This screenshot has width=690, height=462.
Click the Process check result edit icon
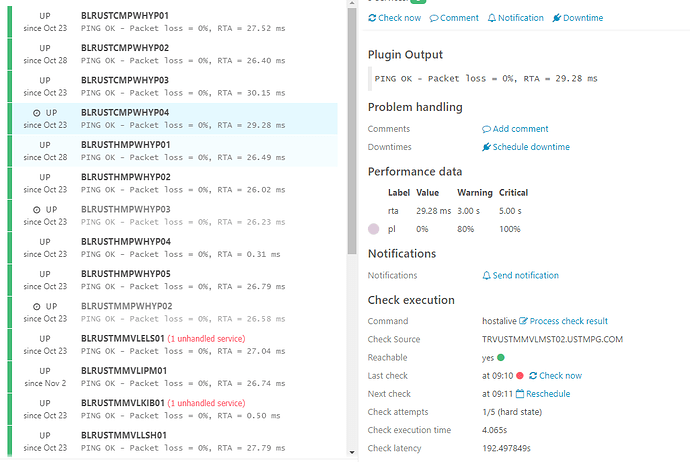(x=523, y=321)
